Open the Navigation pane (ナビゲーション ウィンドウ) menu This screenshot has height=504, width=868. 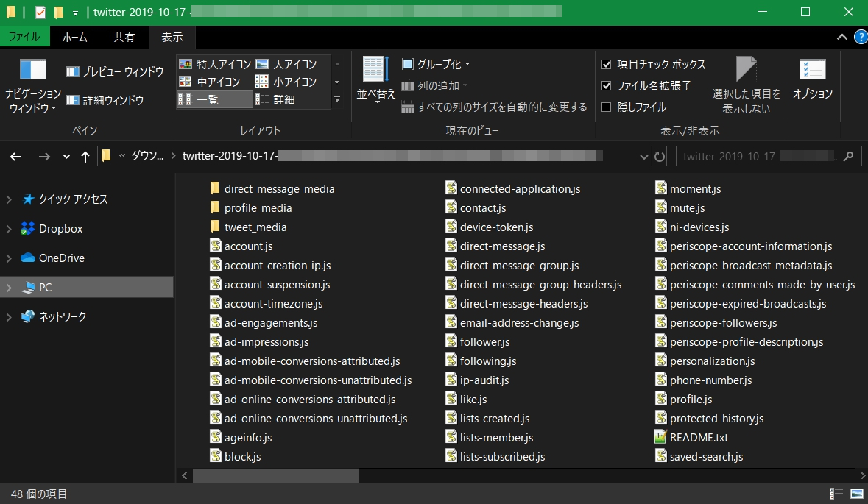32,86
